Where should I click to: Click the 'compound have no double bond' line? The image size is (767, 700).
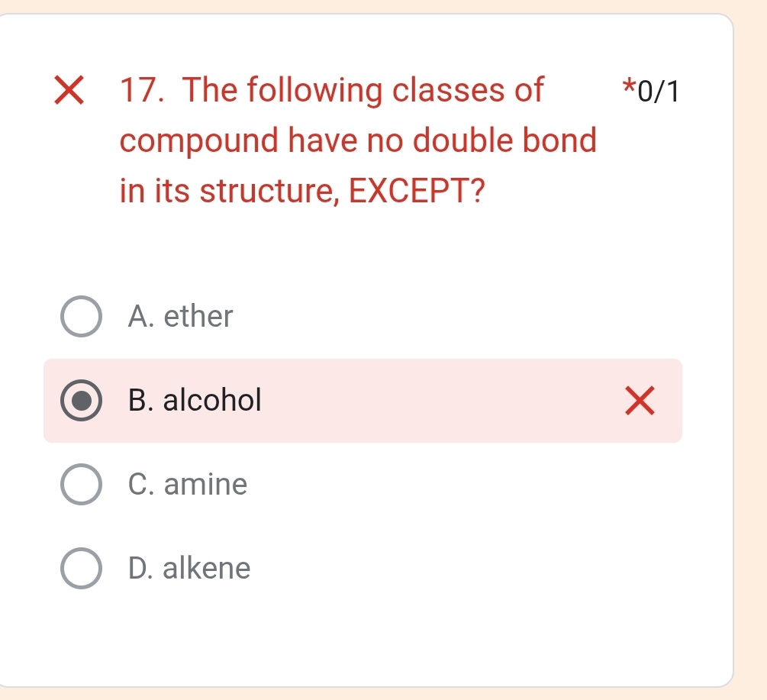click(x=358, y=141)
